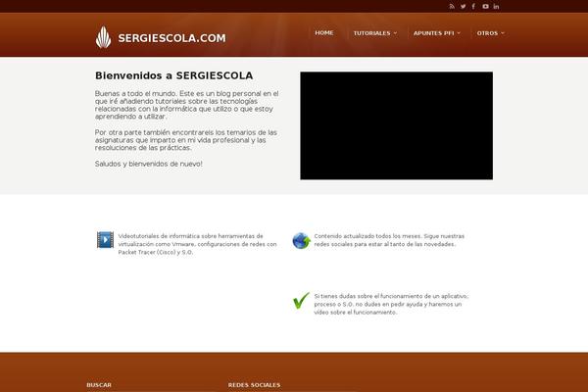Viewport: 588px width, 392px height.
Task: Click the BUSCAR footer heading
Action: tap(99, 385)
